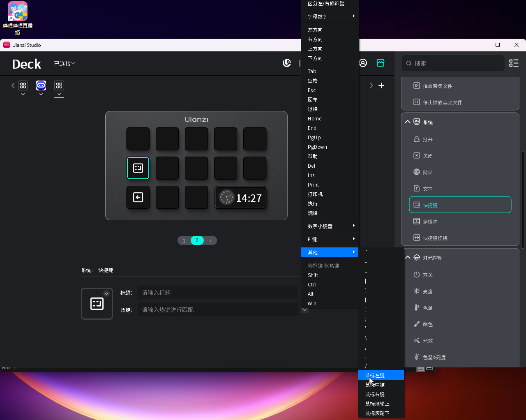
Task: Click the list view icon beside search
Action: [514, 63]
